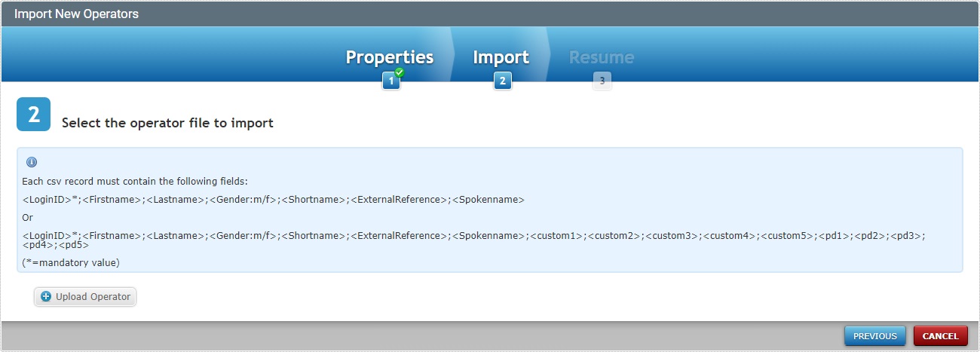Screen dimensions: 980x352
Task: Click the 'Select the operator file to import' heading
Action: coord(167,123)
